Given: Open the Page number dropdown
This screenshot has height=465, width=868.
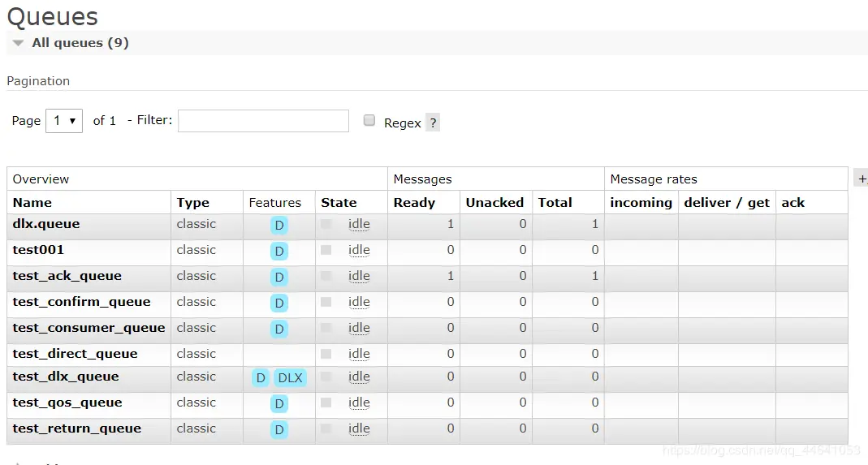Looking at the screenshot, I should (63, 121).
